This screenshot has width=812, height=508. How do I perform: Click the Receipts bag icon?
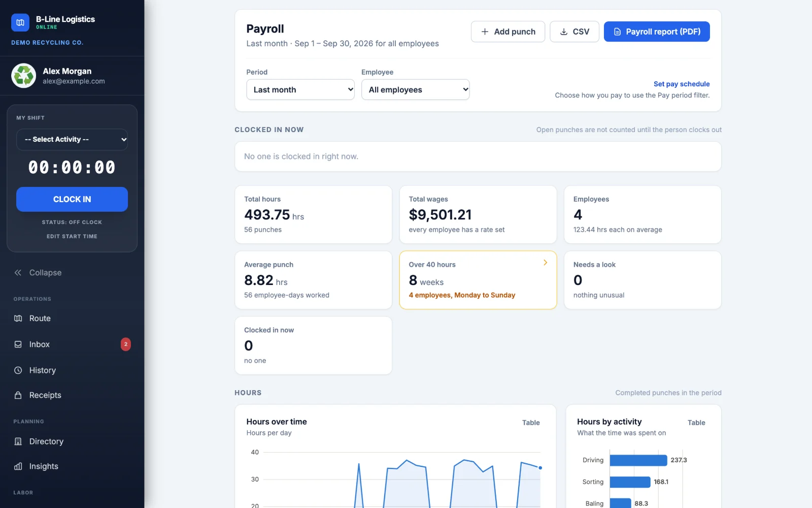tap(18, 395)
